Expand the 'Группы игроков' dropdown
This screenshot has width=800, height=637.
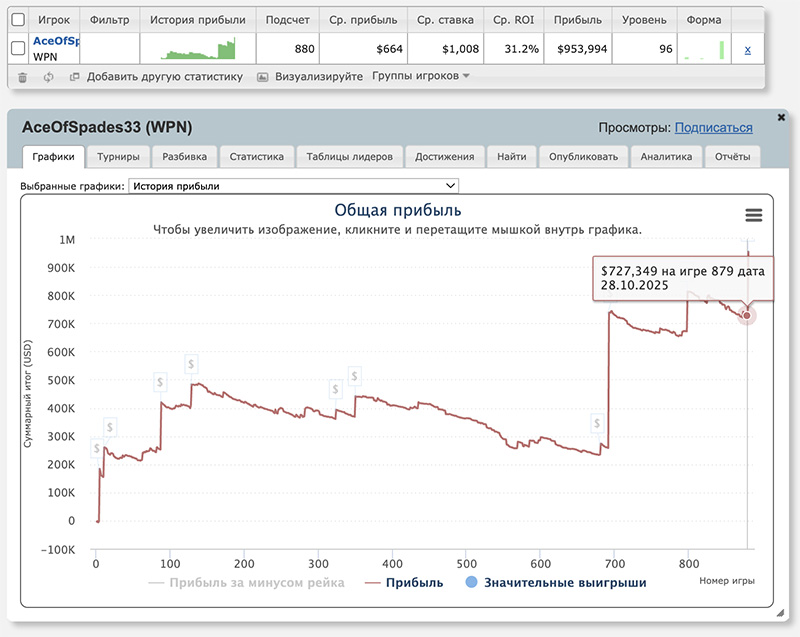[420, 76]
